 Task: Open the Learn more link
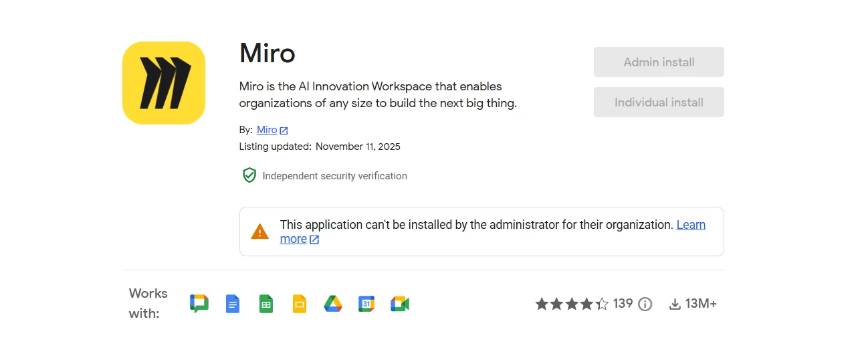pos(691,225)
